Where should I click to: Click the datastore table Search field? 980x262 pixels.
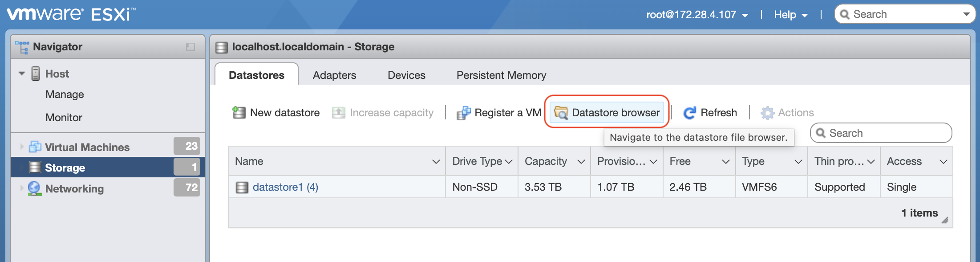click(881, 133)
